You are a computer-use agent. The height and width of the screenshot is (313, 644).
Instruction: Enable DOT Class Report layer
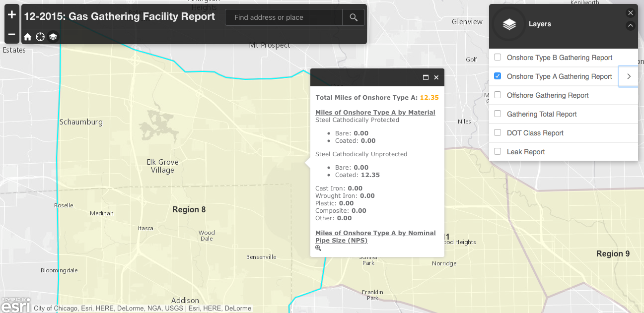click(x=498, y=132)
